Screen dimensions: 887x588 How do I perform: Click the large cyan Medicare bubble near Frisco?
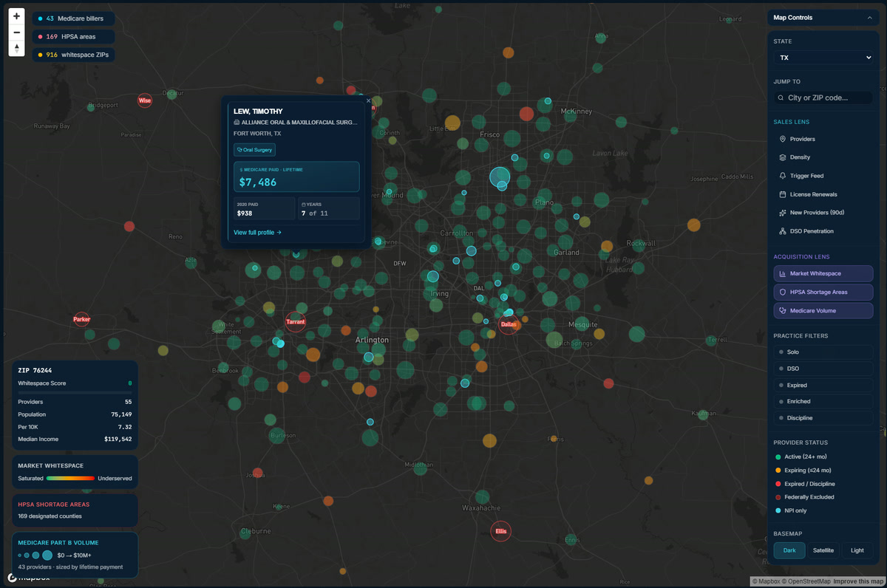500,177
